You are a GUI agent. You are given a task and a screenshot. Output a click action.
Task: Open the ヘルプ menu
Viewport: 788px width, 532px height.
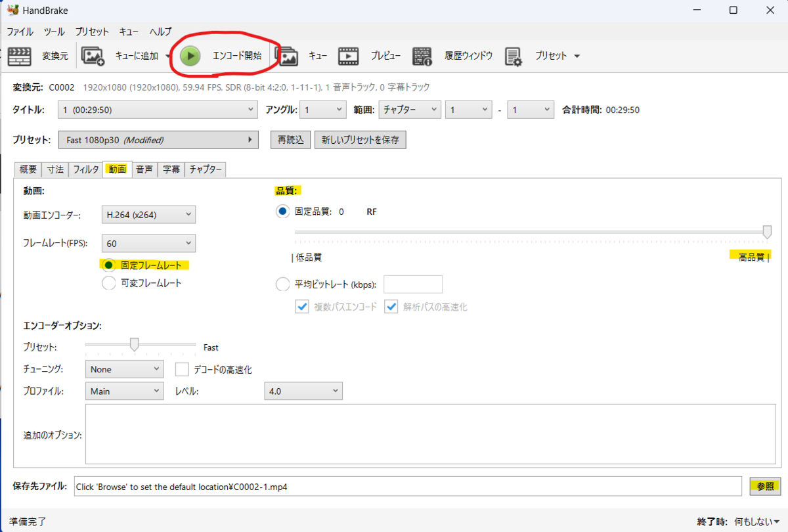[x=160, y=32]
